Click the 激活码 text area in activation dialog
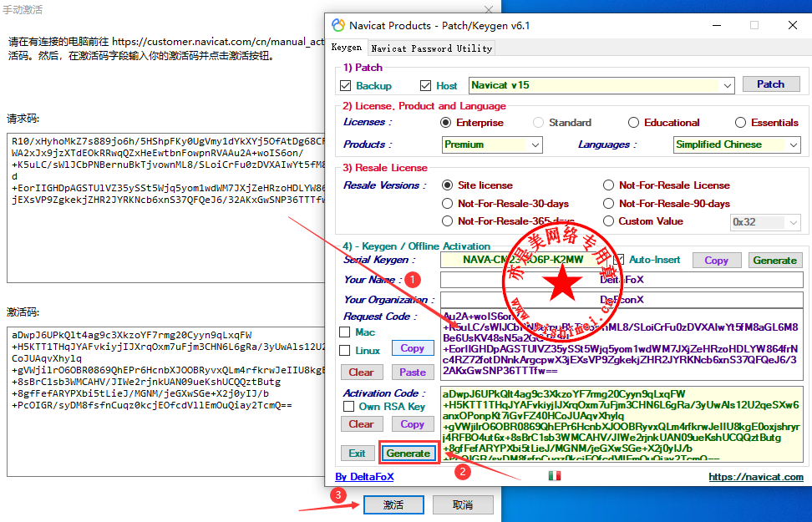The height and width of the screenshot is (522, 812). pyautogui.click(x=165, y=402)
